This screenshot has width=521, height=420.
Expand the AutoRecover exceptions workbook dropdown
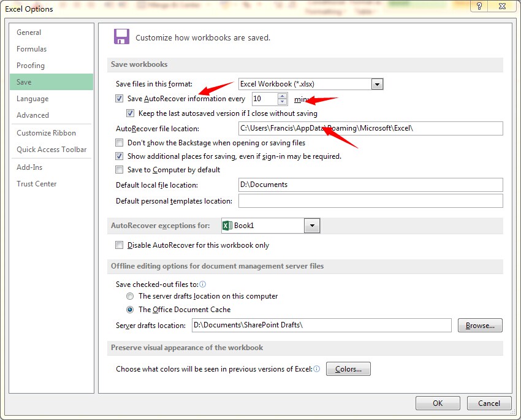(x=312, y=226)
